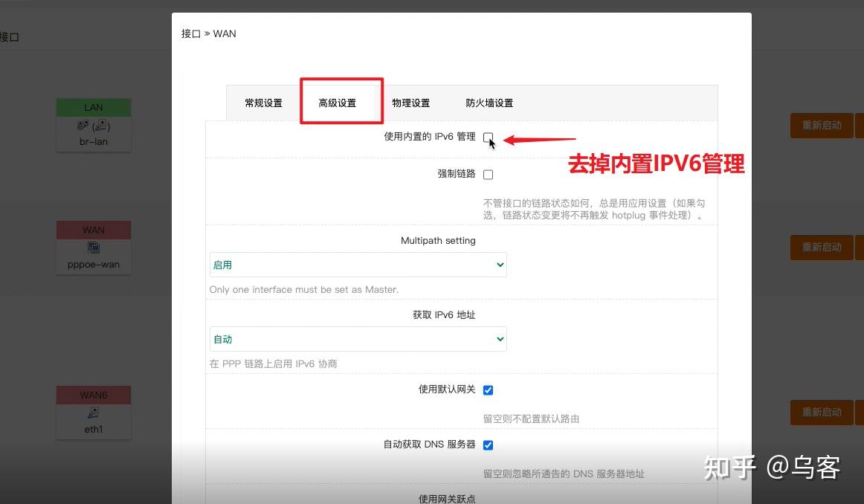Switch to the 常规设置 tab
The height and width of the screenshot is (504, 864).
click(263, 103)
